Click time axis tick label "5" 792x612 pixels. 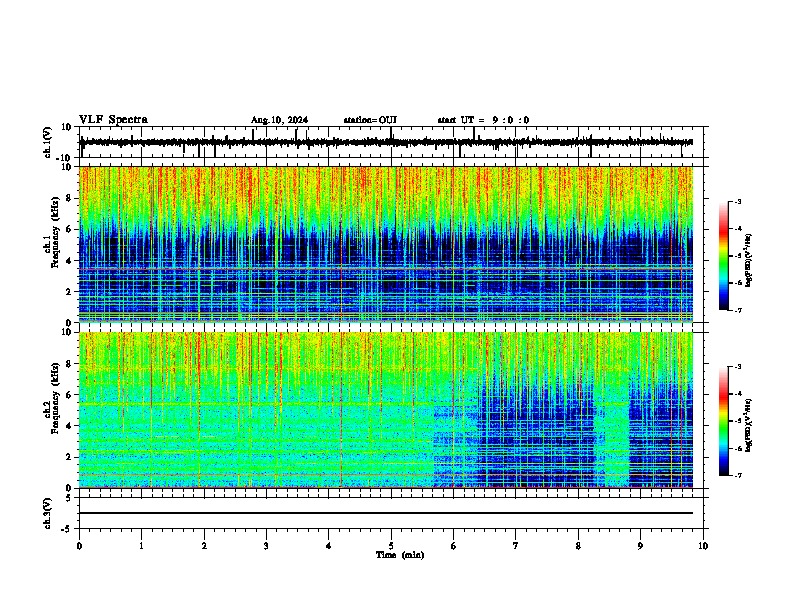pos(391,546)
